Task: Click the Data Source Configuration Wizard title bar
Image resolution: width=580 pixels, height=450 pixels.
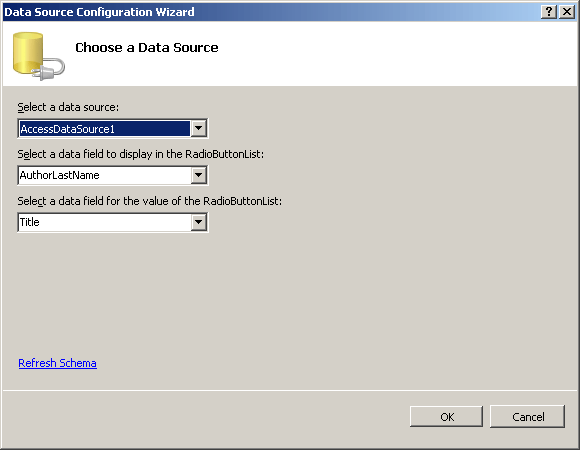Action: 270,12
